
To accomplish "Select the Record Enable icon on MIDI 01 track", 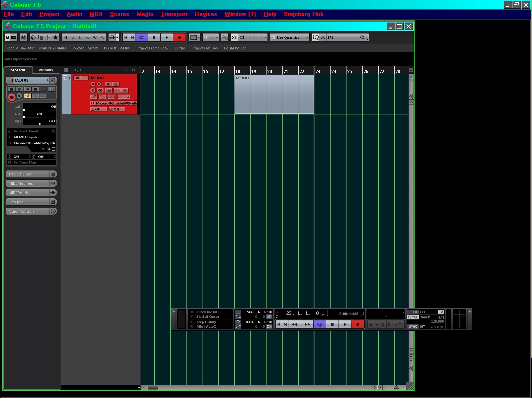I will point(92,84).
